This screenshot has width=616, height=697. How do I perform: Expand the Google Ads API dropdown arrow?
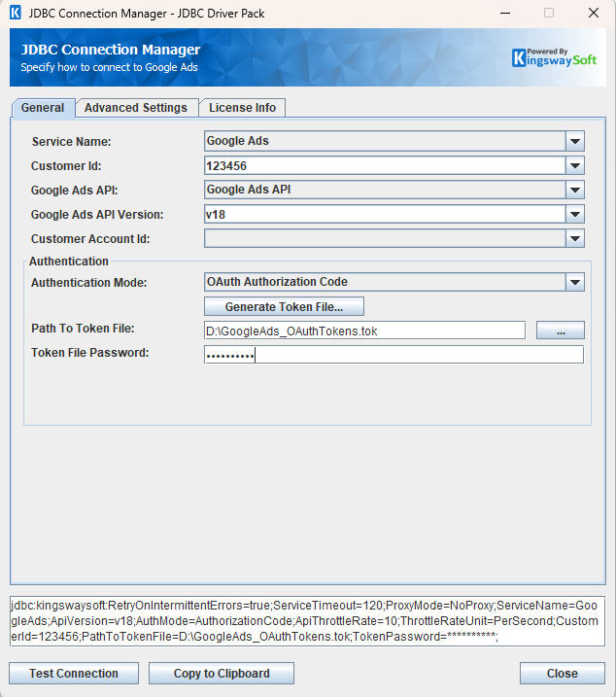point(574,190)
